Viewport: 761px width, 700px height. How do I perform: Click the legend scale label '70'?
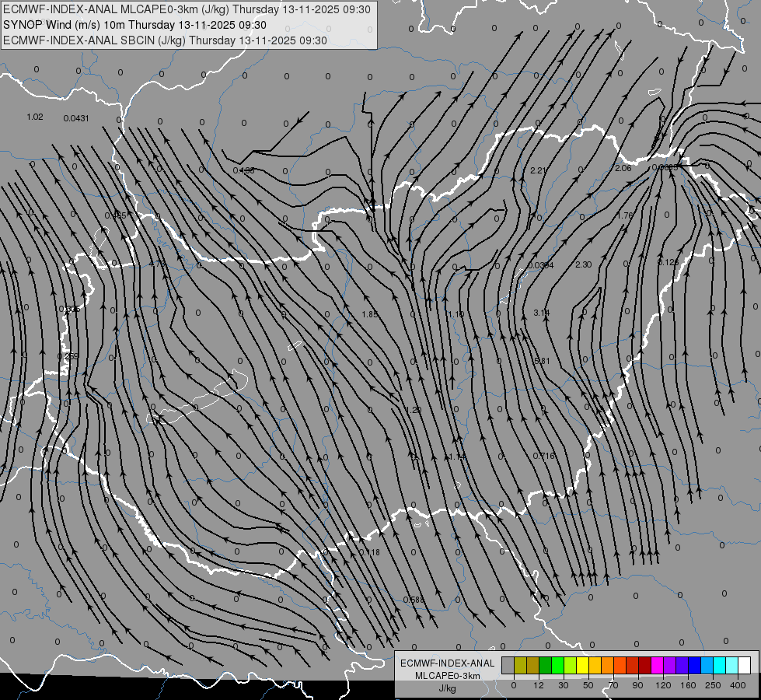coord(613,685)
